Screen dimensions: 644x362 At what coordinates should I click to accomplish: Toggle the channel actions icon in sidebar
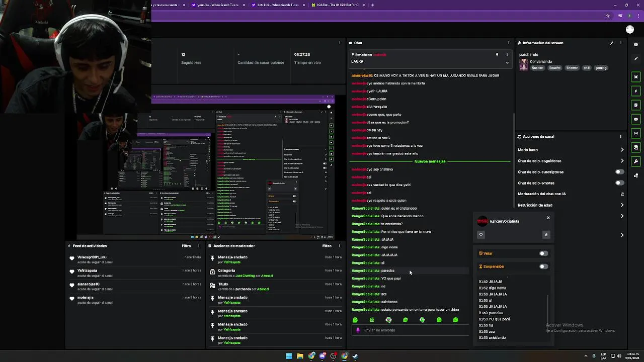(x=636, y=147)
